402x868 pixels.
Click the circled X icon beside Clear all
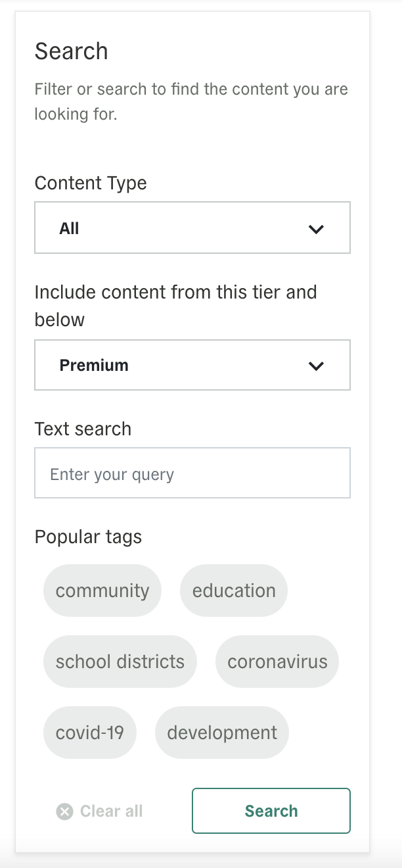tap(64, 811)
